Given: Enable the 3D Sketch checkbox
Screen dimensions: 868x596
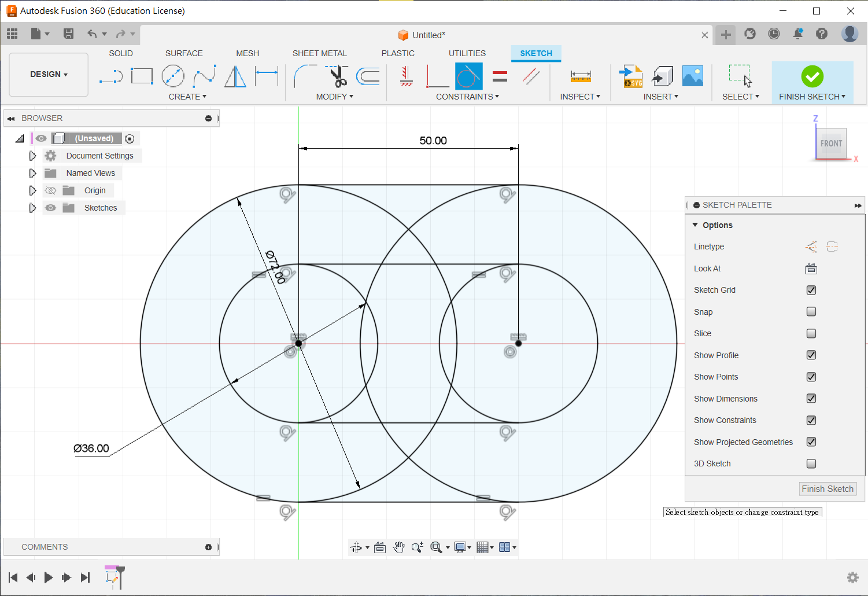Looking at the screenshot, I should click(x=811, y=463).
